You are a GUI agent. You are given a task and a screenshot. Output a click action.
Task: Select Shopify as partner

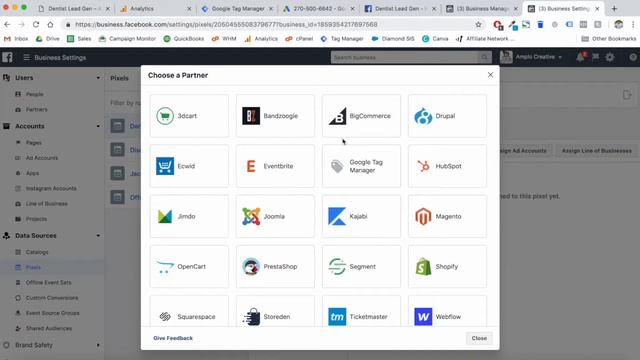(447, 267)
